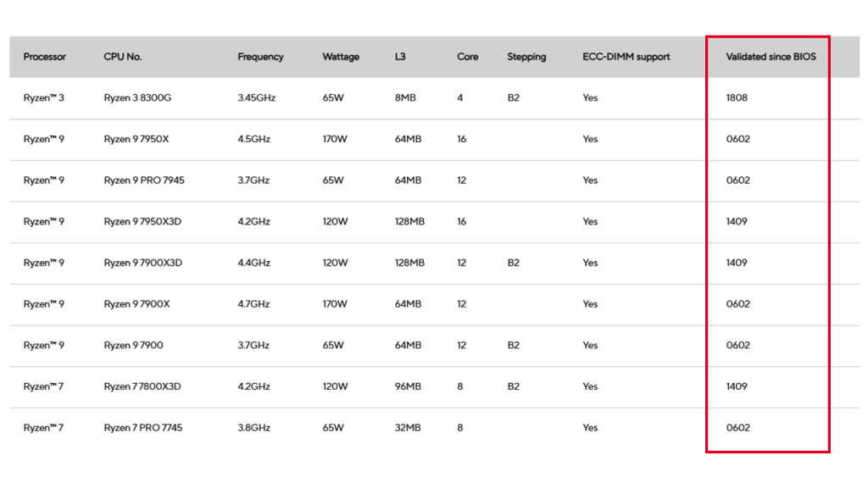The image size is (868, 488).
Task: Select the Ryzen 7 7800X3D cell
Action: (x=142, y=386)
